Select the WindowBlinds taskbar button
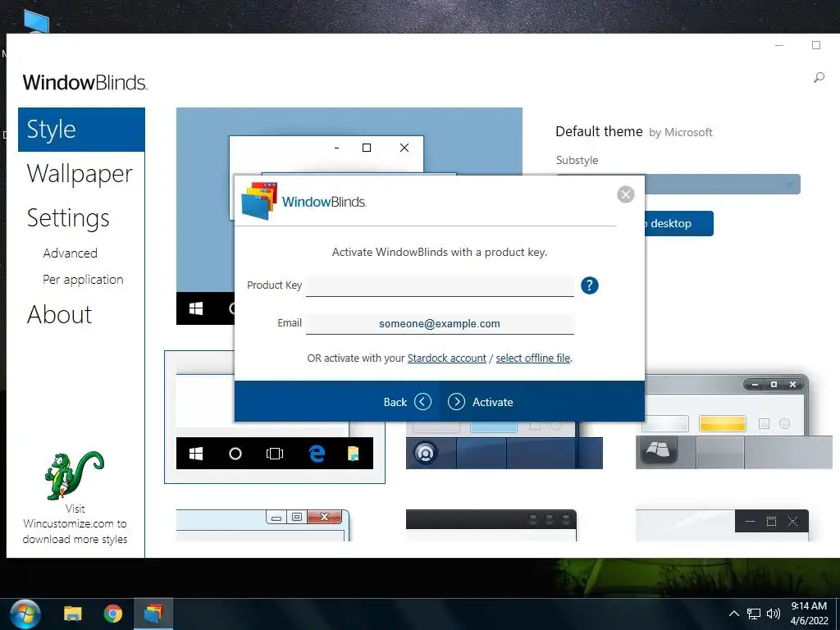This screenshot has width=840, height=630. (x=153, y=614)
